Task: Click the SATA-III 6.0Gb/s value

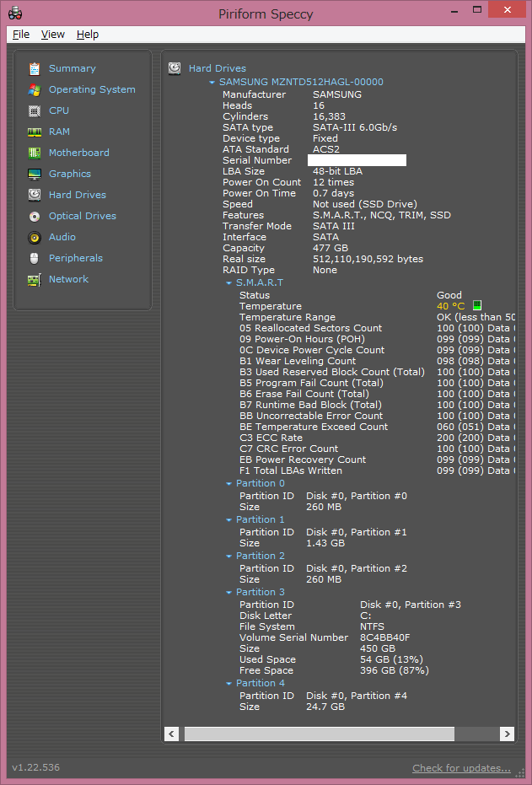Action: pyautogui.click(x=355, y=127)
